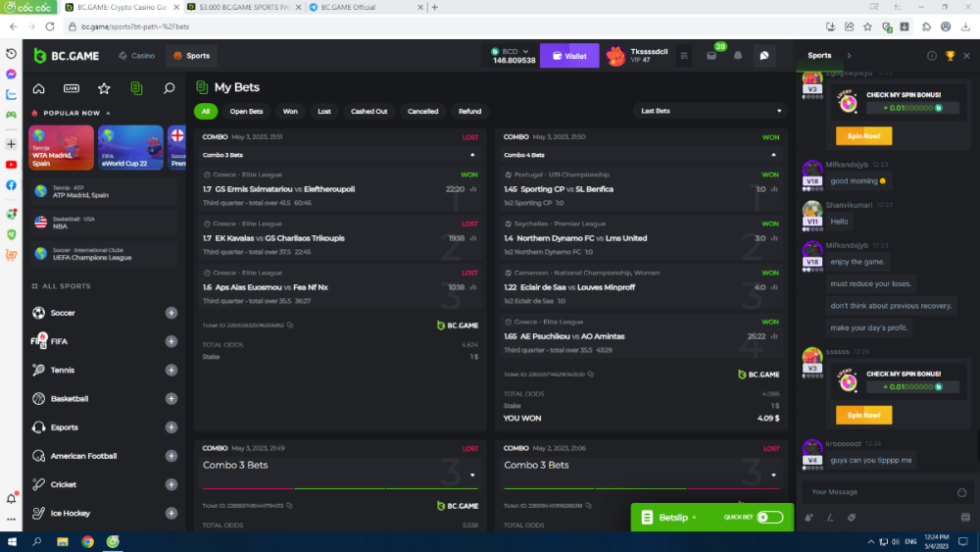Open the notifications bell icon

click(x=738, y=56)
